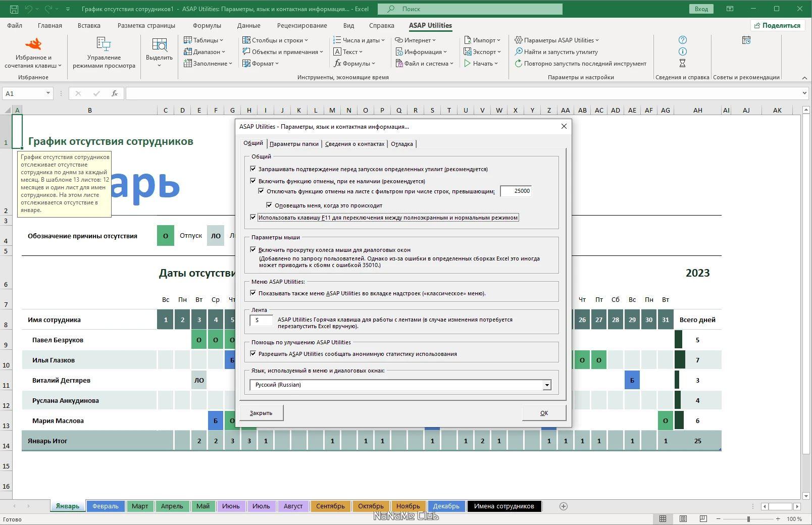
Task: Click Повторно запустить последний инструмент icon
Action: (x=519, y=64)
